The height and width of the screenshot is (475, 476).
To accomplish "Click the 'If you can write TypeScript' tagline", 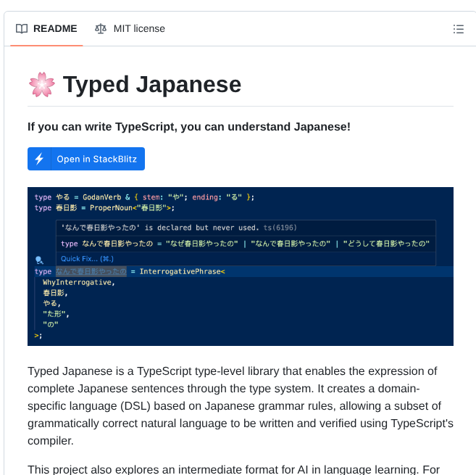I will tap(189, 127).
